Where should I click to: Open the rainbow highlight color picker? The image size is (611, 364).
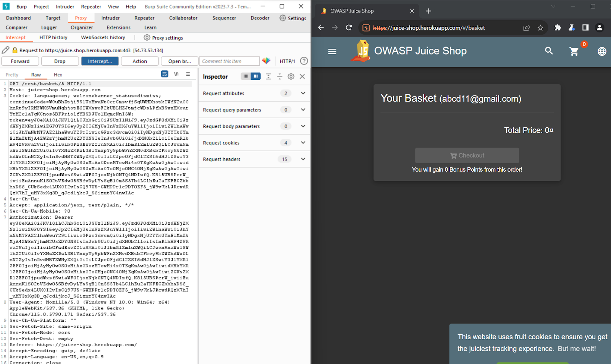click(267, 61)
